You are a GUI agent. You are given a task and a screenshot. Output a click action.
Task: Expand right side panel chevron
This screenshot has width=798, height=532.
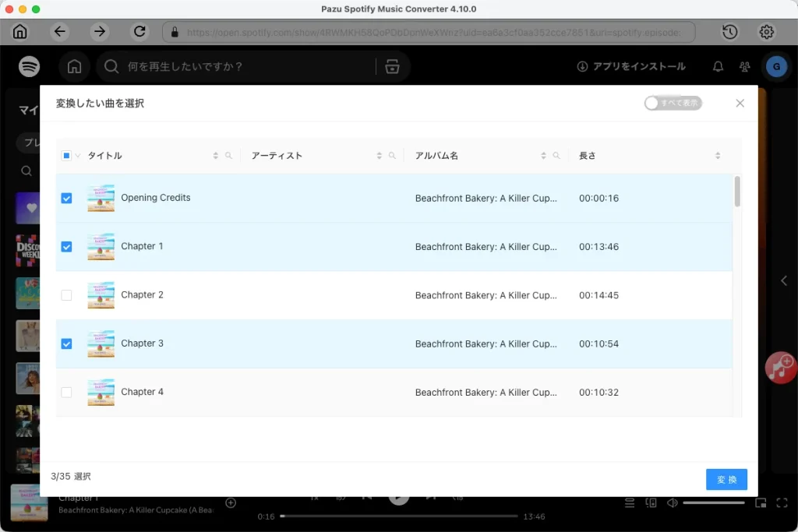point(784,280)
